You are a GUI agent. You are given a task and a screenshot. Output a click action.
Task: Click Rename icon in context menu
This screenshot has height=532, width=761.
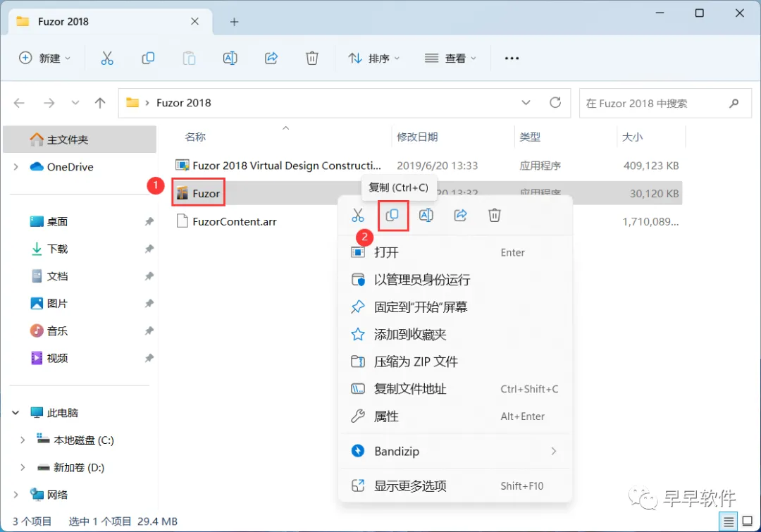click(426, 215)
